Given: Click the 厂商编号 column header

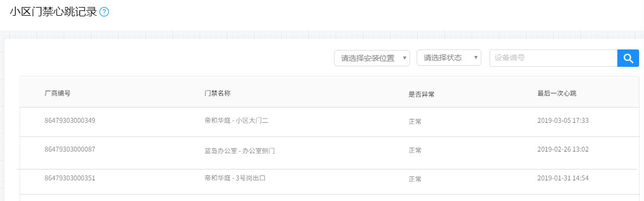Looking at the screenshot, I should (58, 93).
